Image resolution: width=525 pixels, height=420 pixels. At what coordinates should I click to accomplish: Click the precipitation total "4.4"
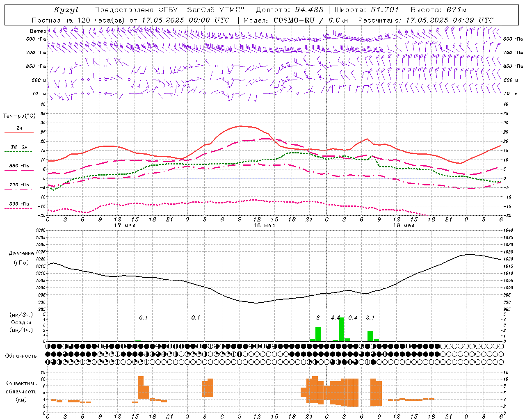[x=336, y=317]
